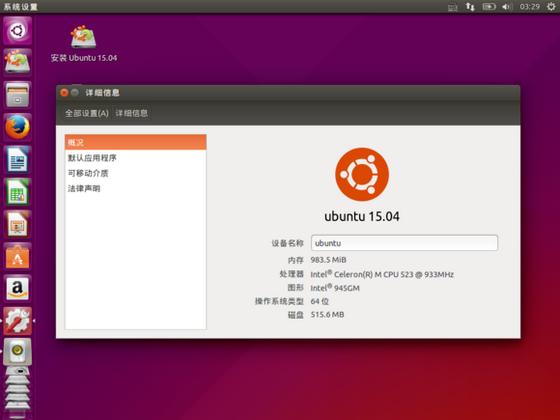Open Ubuntu Software Center
Image resolution: width=560 pixels, height=420 pixels.
(18, 256)
